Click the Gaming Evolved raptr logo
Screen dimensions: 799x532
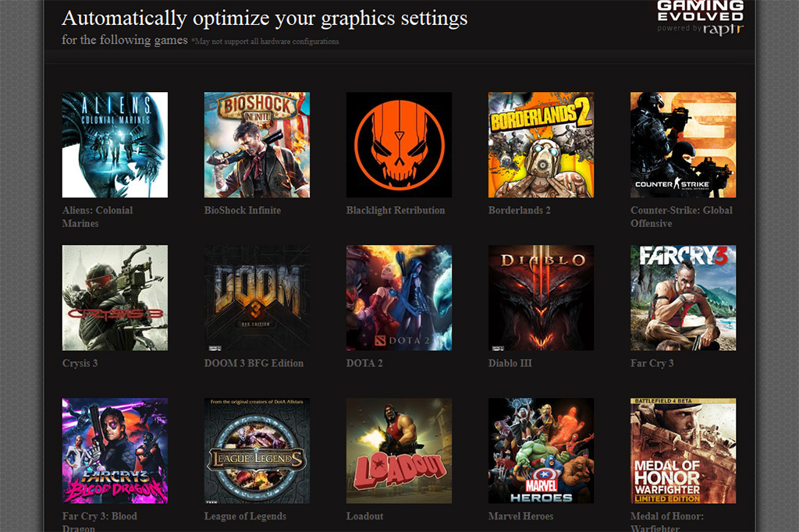(700, 18)
